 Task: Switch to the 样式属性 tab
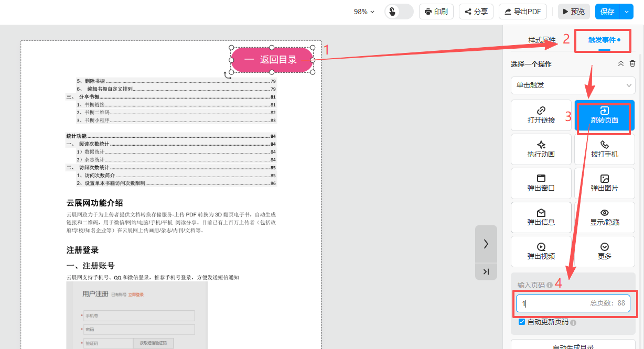click(x=542, y=40)
